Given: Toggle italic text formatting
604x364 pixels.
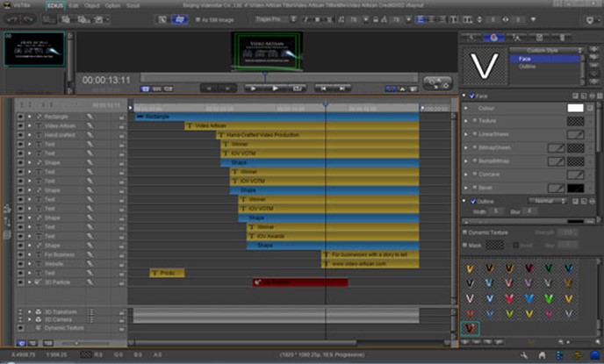Looking at the screenshot, I should point(306,19).
